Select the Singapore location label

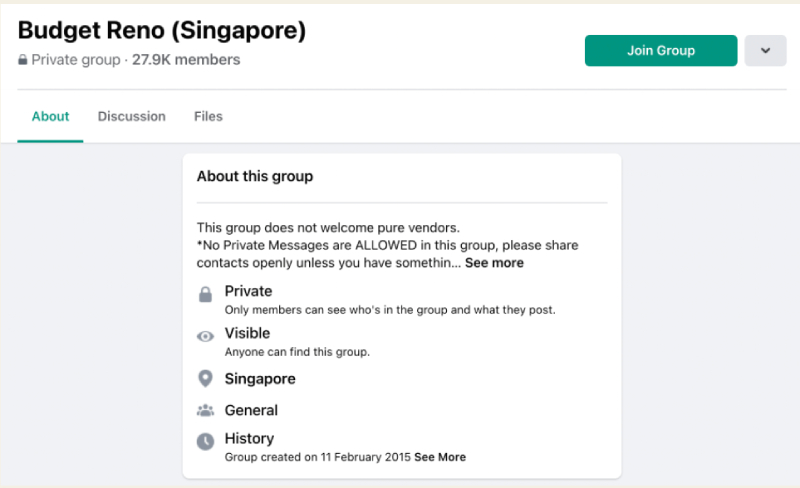(x=260, y=379)
